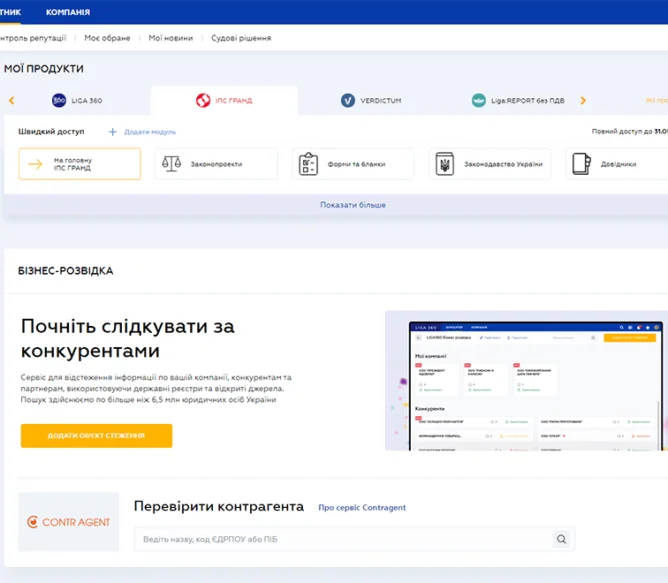Click Перевірити контрагента heading
This screenshot has height=583, width=668.
click(x=219, y=506)
